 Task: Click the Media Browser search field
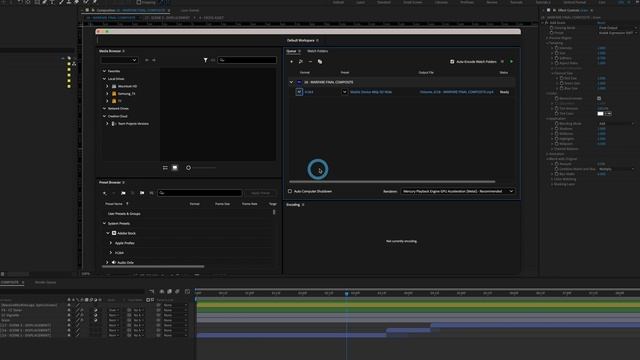point(247,60)
